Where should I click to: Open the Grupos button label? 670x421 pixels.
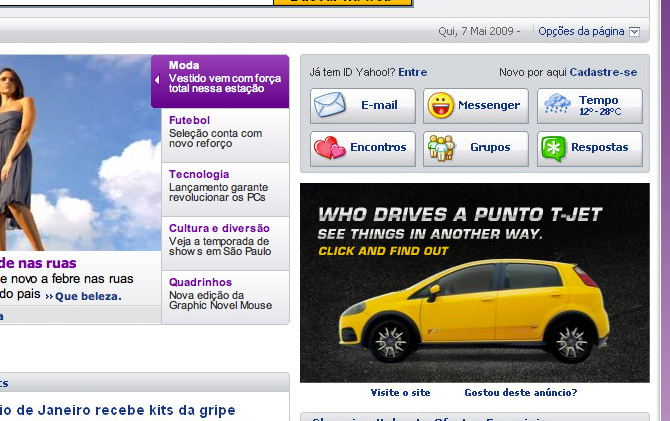(x=490, y=147)
